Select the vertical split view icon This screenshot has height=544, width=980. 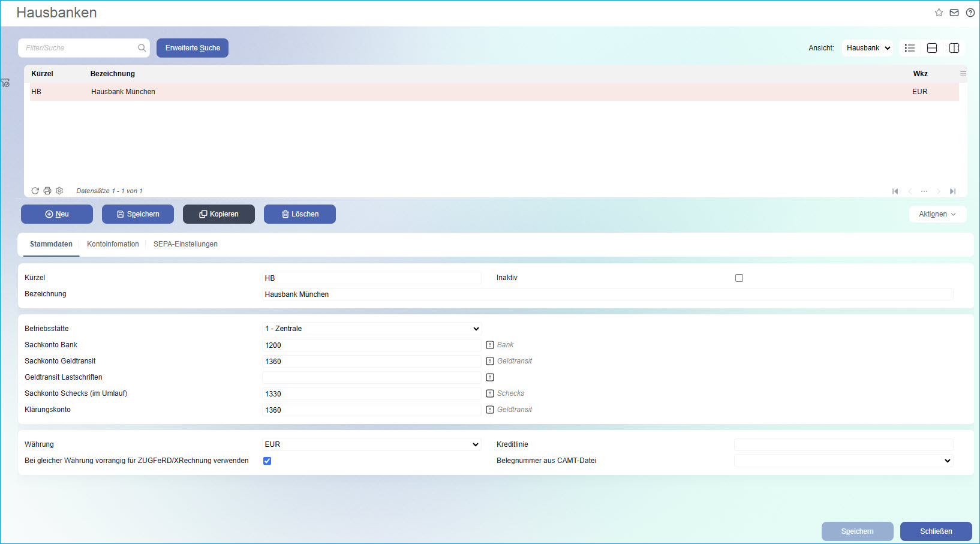(954, 47)
